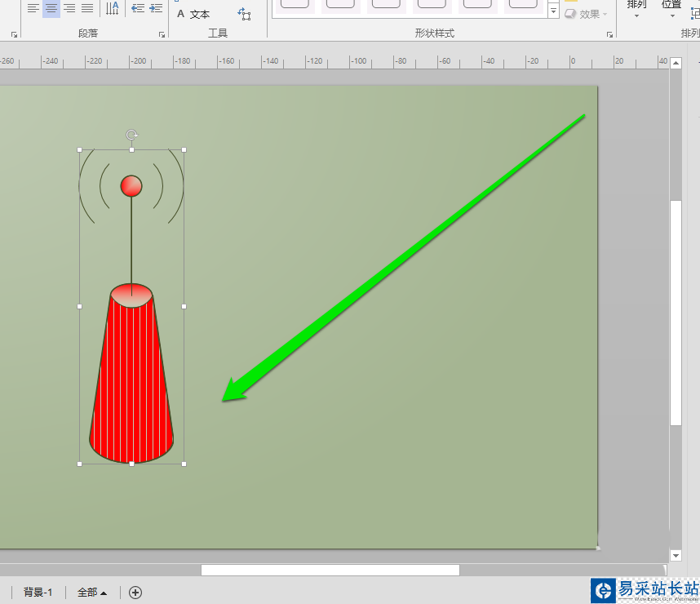Screen dimensions: 700x604
Task: Open the 段落 paragraph dialog launcher
Action: tap(162, 34)
